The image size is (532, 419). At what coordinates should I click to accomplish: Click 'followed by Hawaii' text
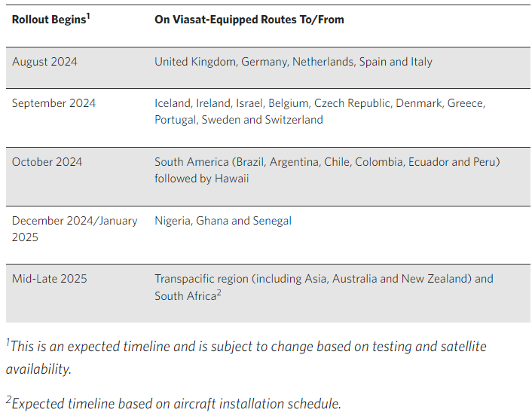tap(201, 179)
